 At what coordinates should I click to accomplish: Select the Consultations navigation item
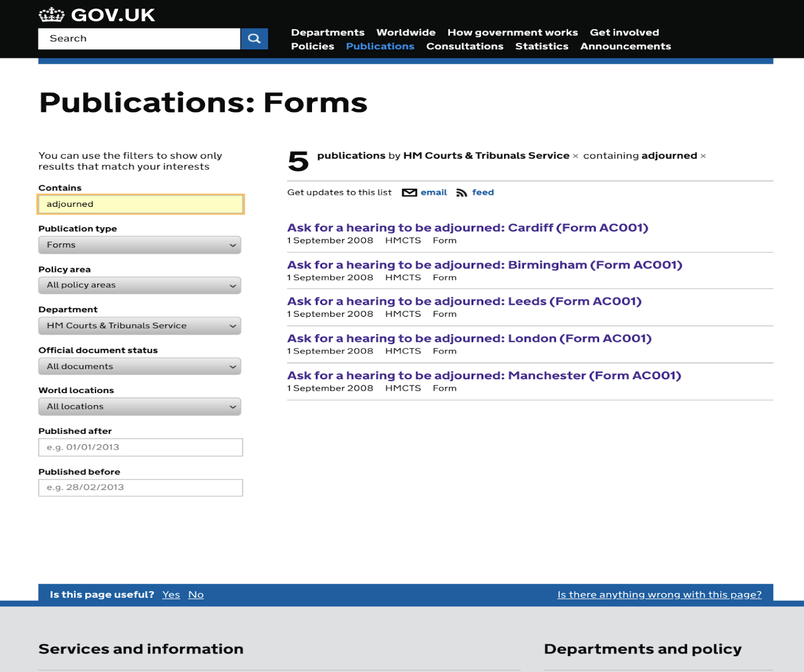pos(465,46)
